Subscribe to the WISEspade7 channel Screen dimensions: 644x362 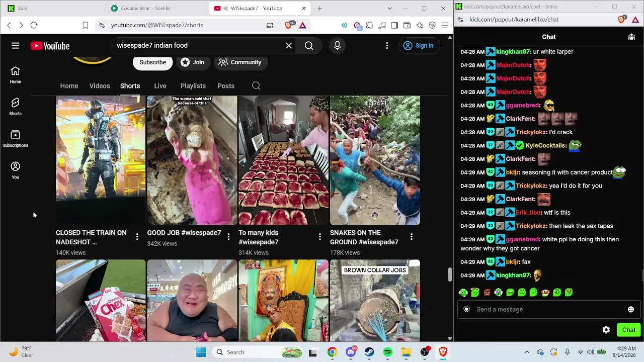pos(152,62)
